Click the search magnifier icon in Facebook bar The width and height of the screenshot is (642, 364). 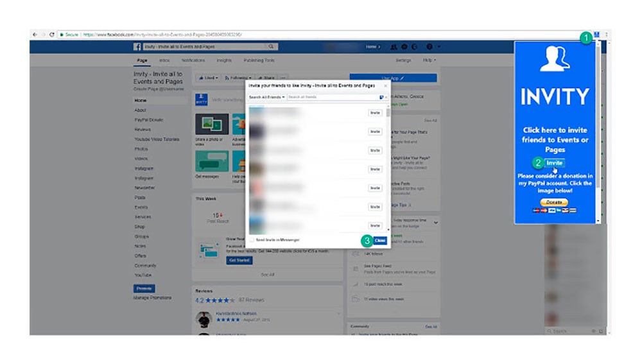272,47
